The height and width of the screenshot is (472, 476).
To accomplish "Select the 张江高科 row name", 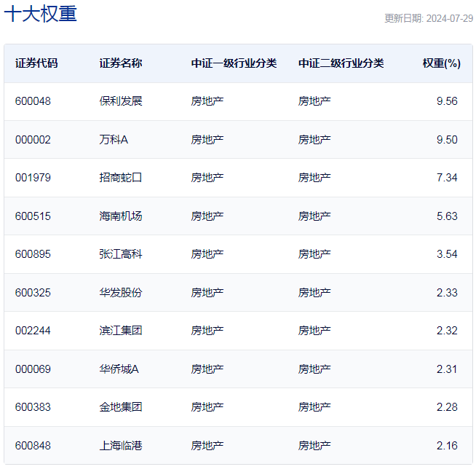I will pyautogui.click(x=121, y=254).
